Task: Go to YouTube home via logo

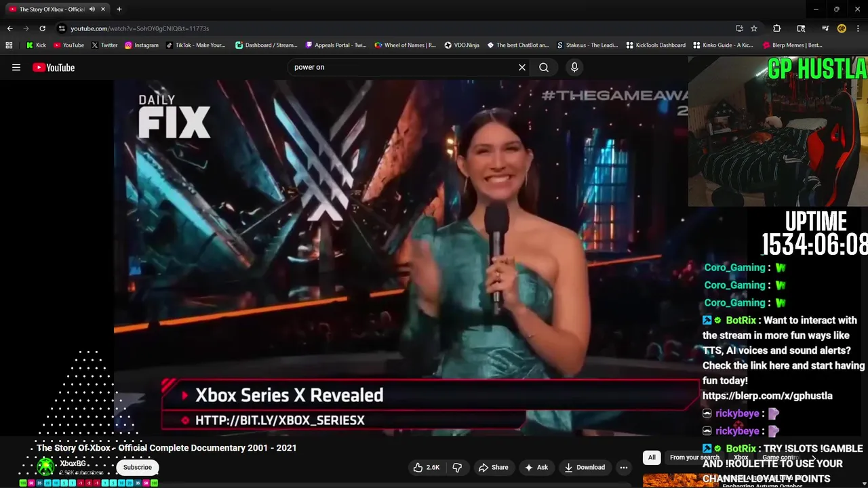Action: click(54, 67)
